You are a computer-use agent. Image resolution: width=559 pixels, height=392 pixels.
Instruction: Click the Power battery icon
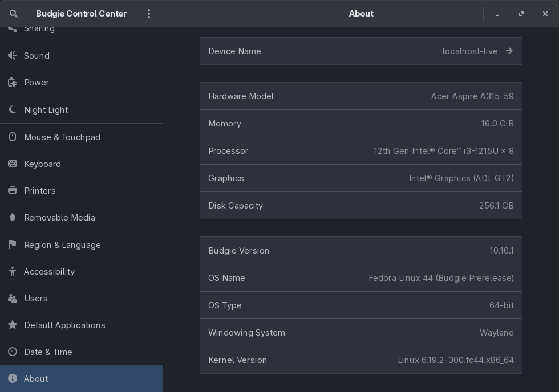[x=13, y=83]
